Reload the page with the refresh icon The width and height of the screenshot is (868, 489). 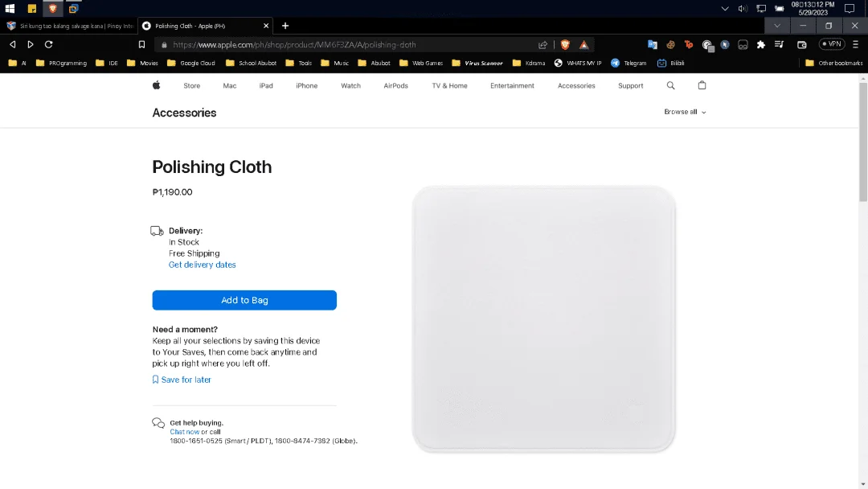49,44
